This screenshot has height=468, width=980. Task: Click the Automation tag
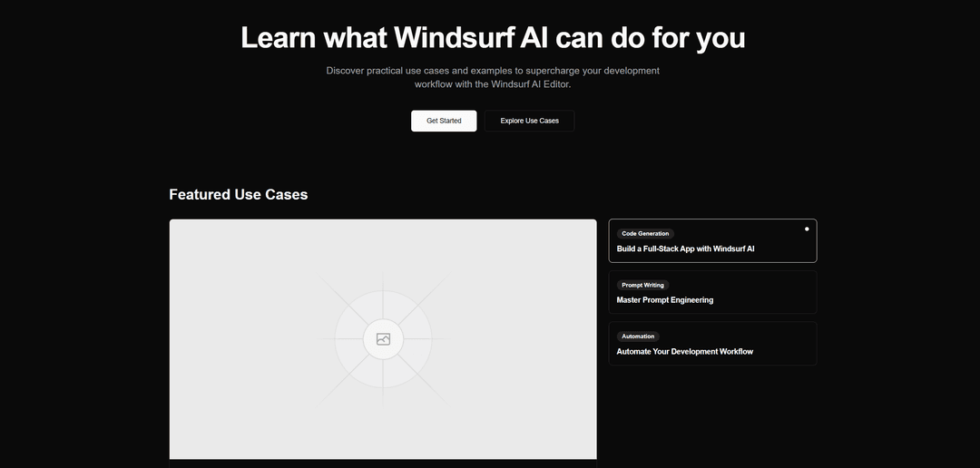tap(638, 336)
